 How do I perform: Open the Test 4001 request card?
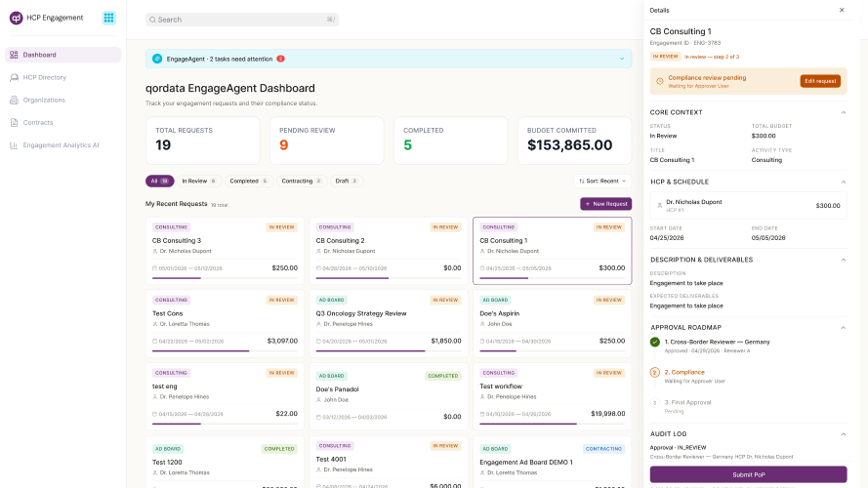388,463
